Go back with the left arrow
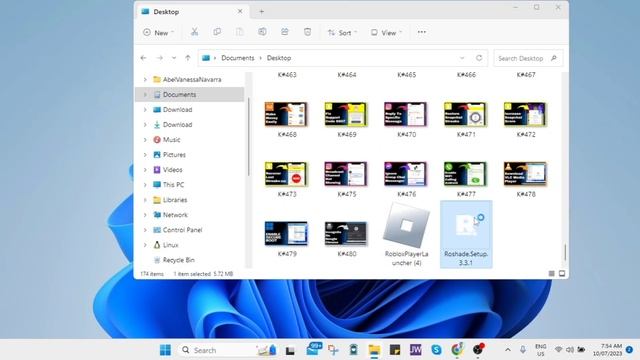The height and width of the screenshot is (360, 640). [143, 58]
